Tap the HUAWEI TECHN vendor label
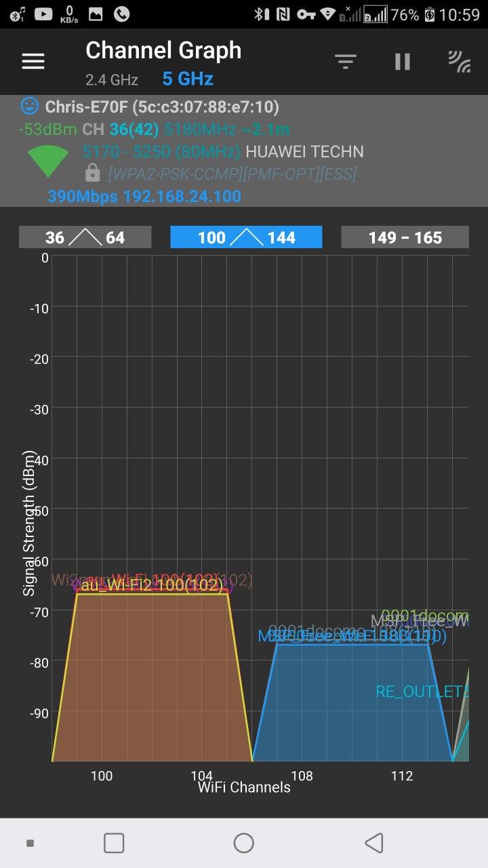The height and width of the screenshot is (868, 488). click(304, 151)
